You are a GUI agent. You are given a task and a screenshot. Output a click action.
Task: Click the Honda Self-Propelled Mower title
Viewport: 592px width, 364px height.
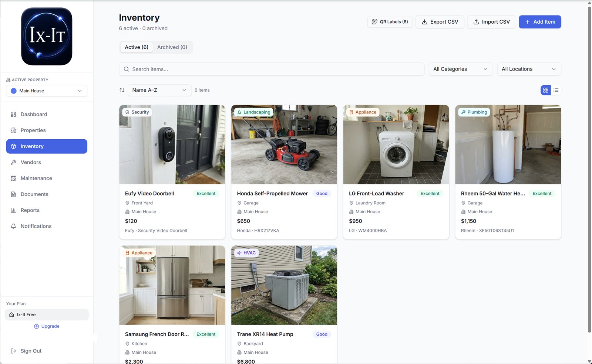tap(272, 194)
